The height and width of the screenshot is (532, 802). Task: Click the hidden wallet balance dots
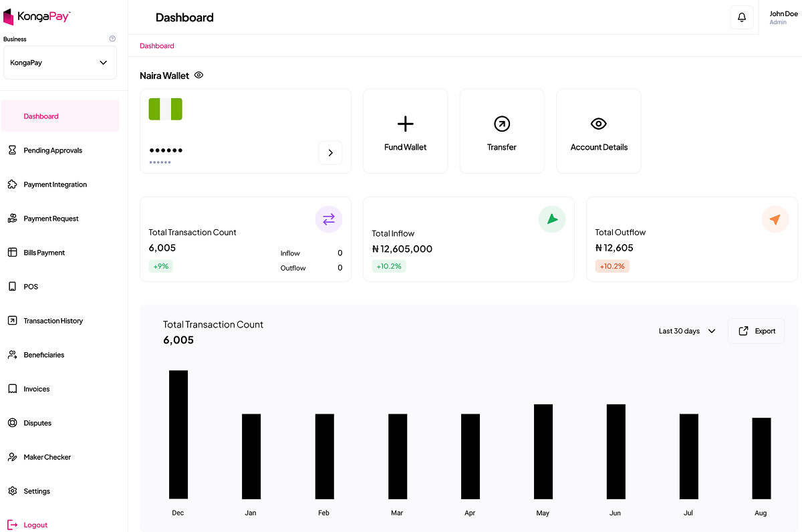[166, 150]
